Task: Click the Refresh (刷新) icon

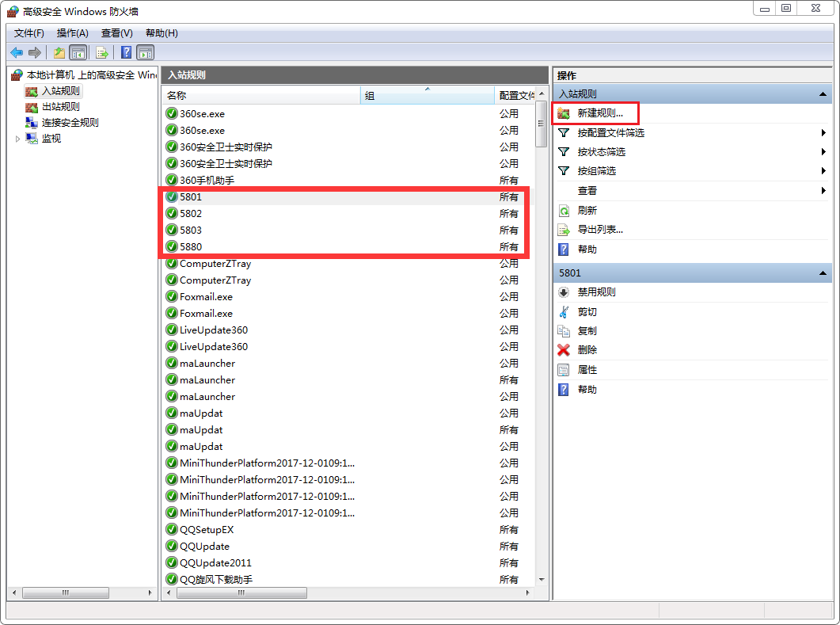Action: pyautogui.click(x=564, y=211)
